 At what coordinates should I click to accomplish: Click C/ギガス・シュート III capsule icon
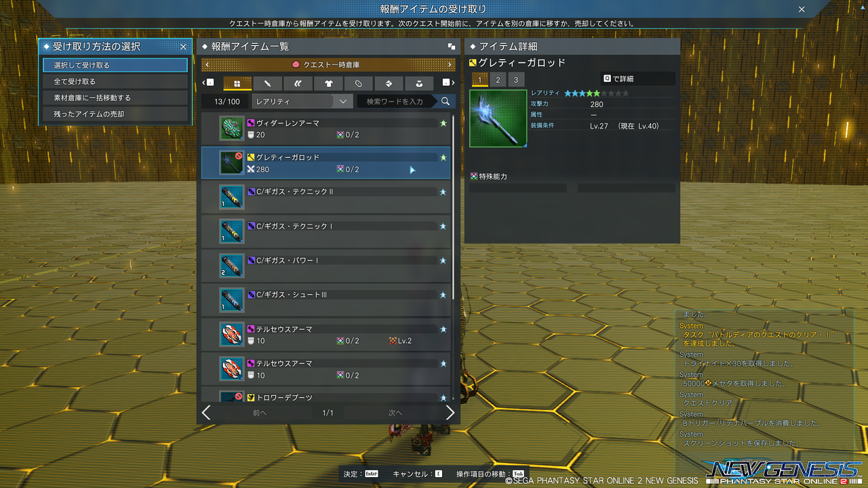click(x=232, y=300)
